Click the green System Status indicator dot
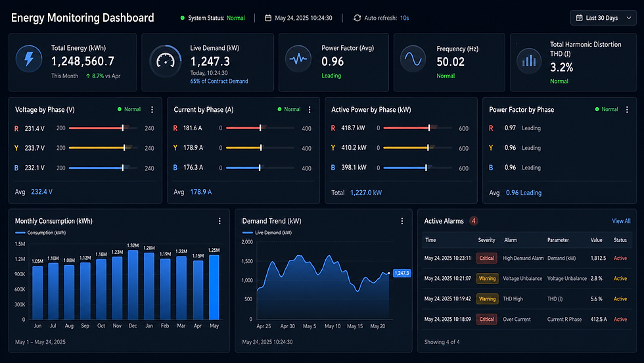The height and width of the screenshot is (363, 644). 183,18
